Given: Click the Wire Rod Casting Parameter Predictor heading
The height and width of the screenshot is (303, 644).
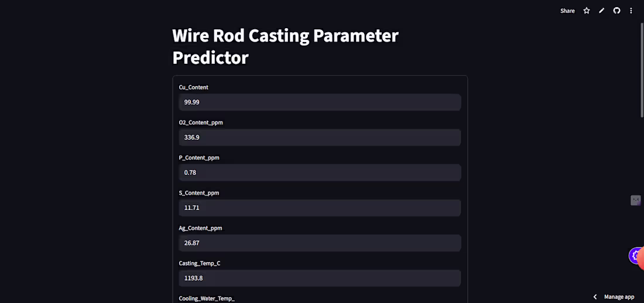Looking at the screenshot, I should coord(285,46).
